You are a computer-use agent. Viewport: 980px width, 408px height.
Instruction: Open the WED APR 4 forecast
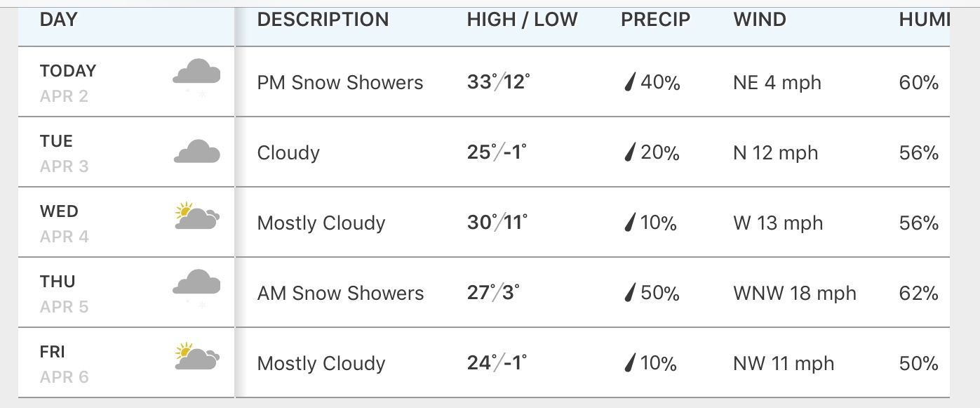(63, 223)
